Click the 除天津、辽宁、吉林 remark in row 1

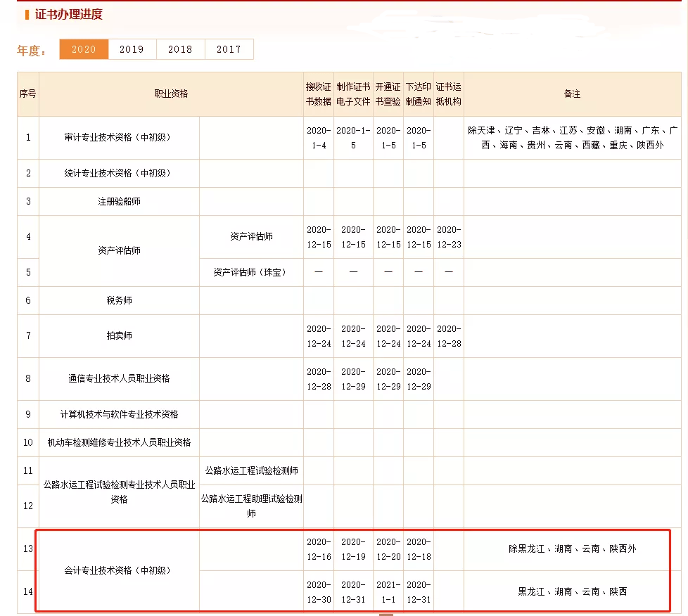pos(572,138)
